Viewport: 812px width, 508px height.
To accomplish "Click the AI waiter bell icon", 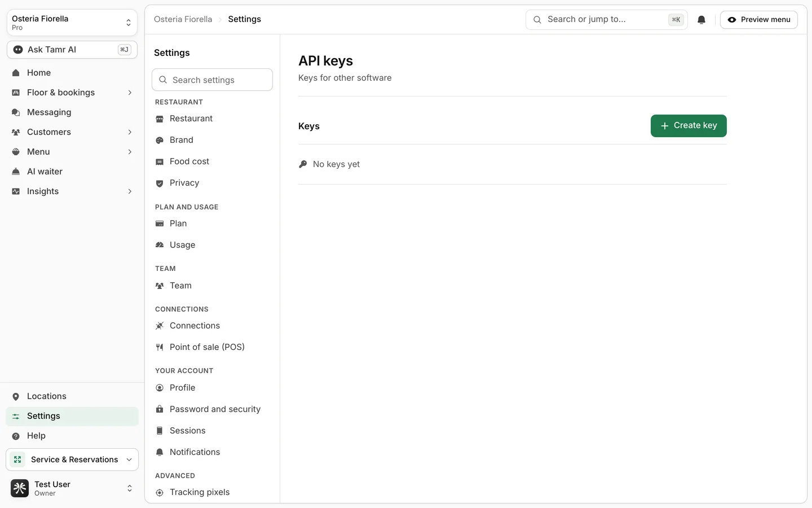I will [x=16, y=172].
